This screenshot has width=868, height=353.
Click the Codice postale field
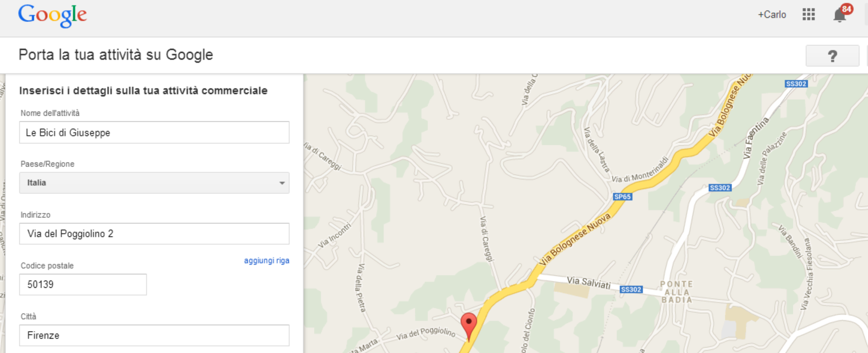pyautogui.click(x=83, y=285)
